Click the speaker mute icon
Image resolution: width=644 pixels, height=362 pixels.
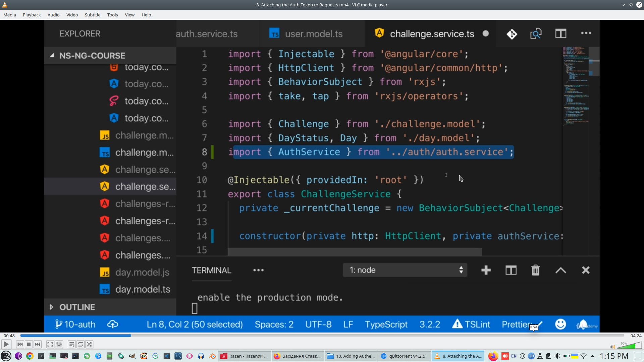(x=612, y=347)
